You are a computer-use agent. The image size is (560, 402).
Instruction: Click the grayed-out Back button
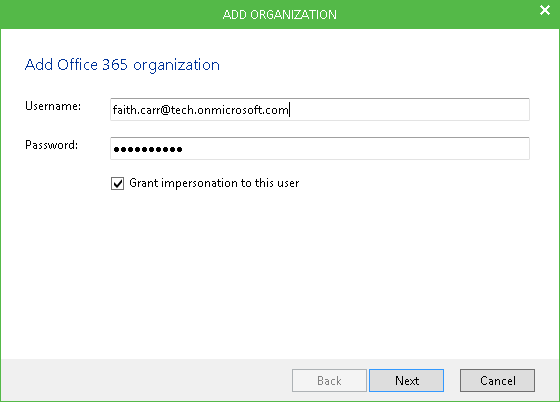click(x=329, y=381)
